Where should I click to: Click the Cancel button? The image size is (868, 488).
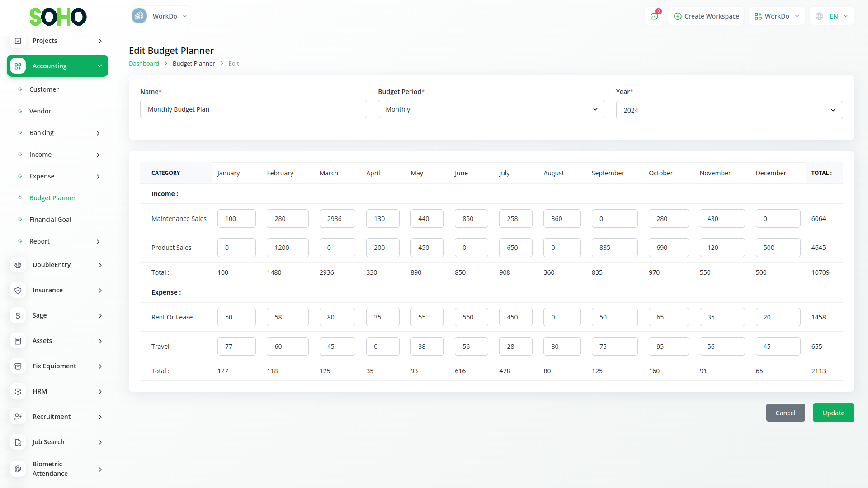[785, 413]
